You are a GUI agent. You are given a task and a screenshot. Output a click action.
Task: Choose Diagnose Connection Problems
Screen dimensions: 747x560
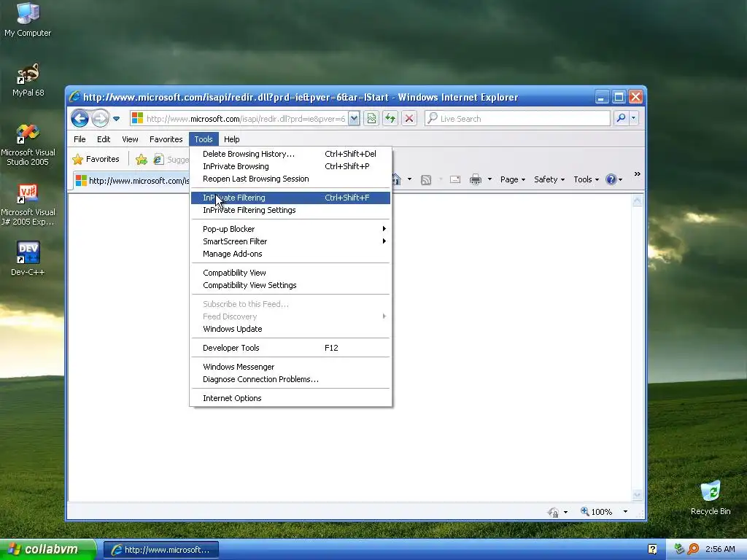tap(290, 379)
